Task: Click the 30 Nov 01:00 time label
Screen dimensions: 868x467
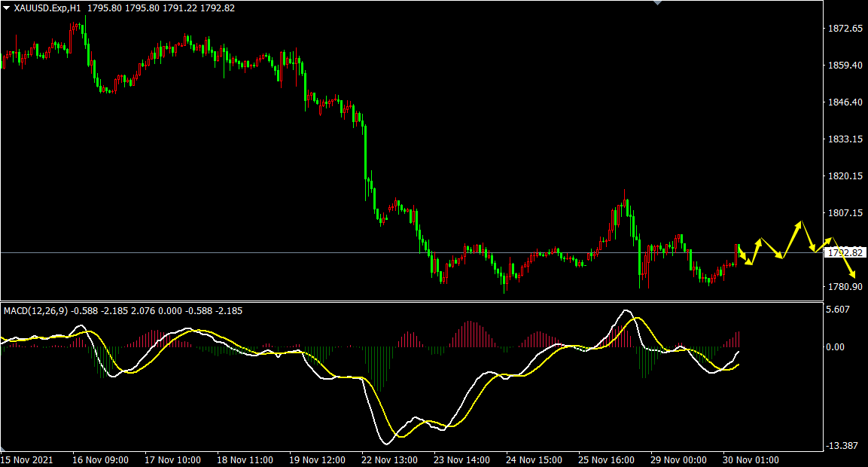Action: coord(751,459)
